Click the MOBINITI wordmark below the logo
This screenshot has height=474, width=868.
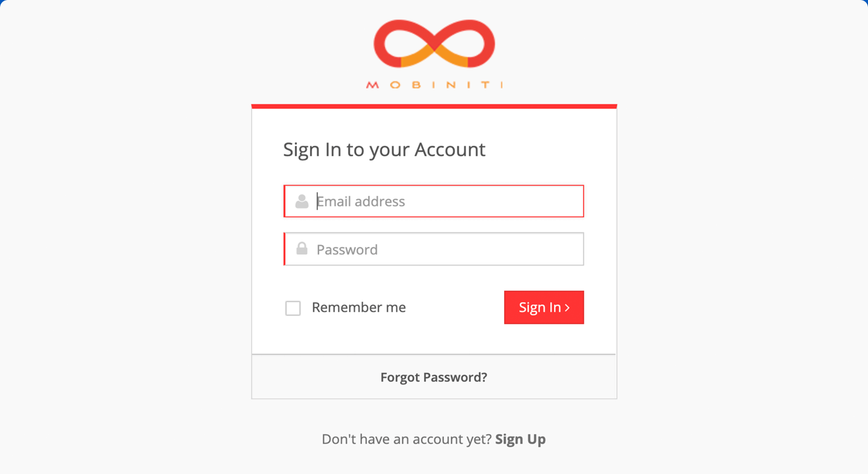click(434, 85)
